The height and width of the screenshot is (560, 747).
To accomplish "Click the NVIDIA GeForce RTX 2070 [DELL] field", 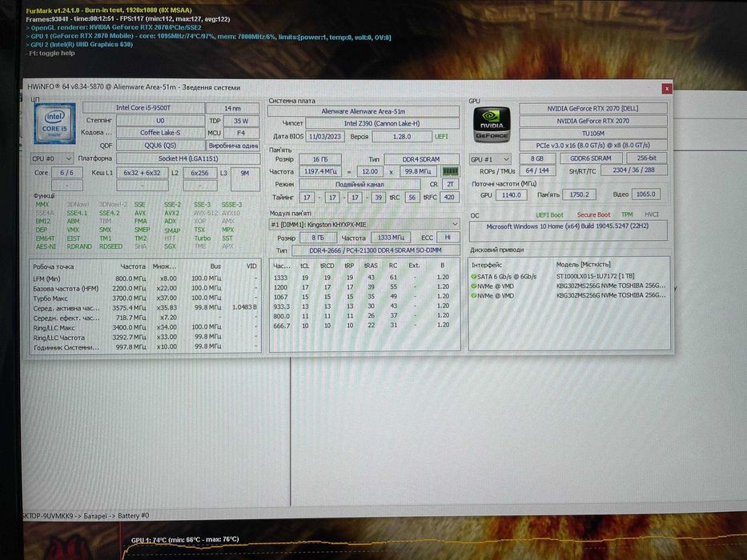I will 593,109.
